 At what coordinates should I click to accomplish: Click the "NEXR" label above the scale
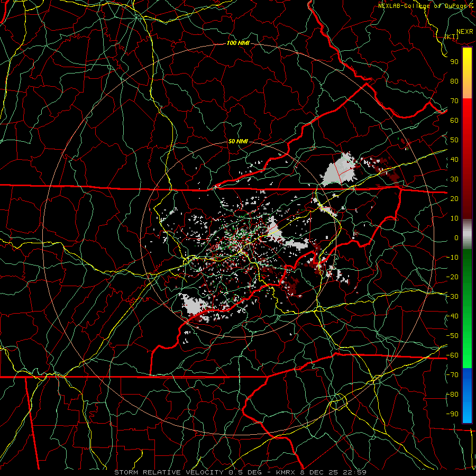(465, 32)
